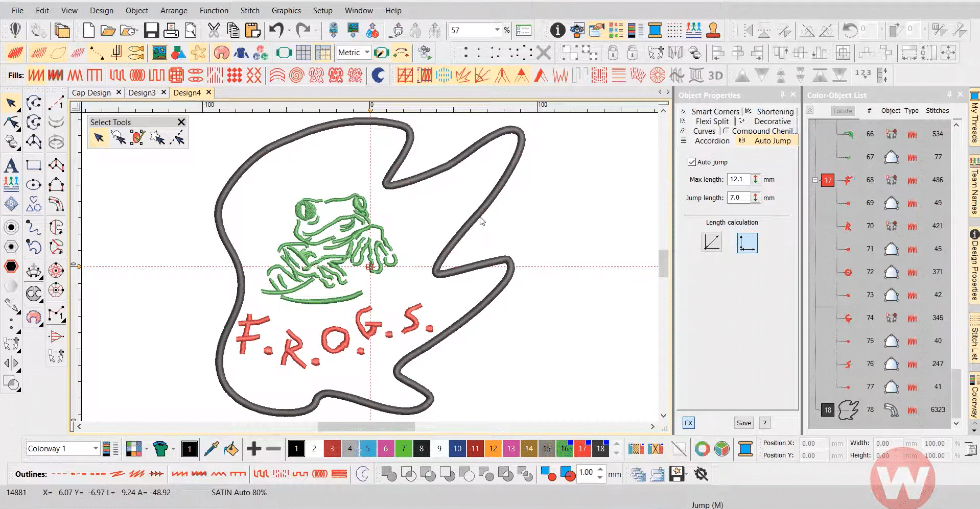980x509 pixels.
Task: Select color swatch 7 in palette
Action: pos(403,449)
